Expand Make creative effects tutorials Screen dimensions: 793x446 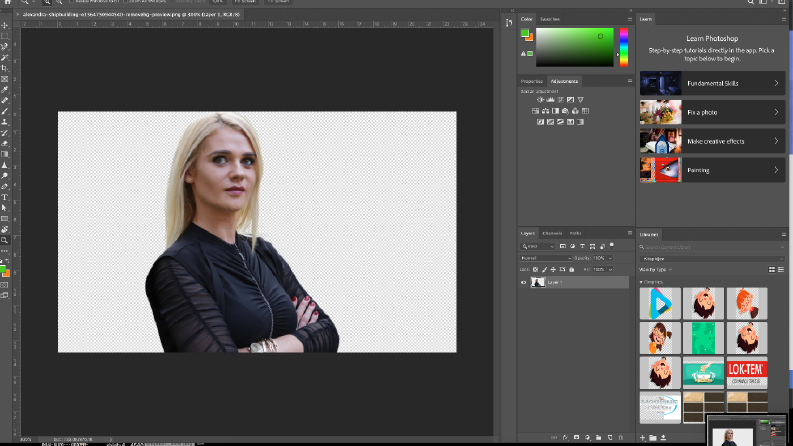712,141
